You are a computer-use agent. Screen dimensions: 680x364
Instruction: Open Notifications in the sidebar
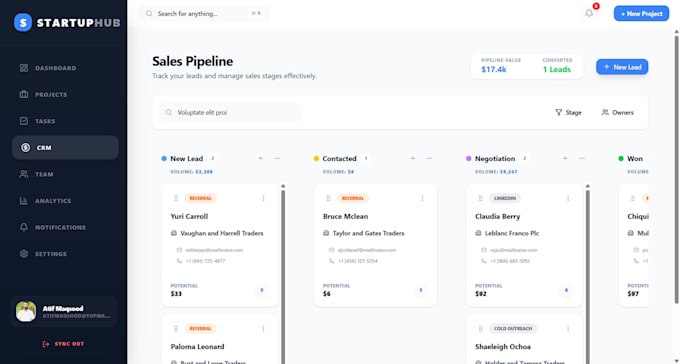tap(65, 227)
